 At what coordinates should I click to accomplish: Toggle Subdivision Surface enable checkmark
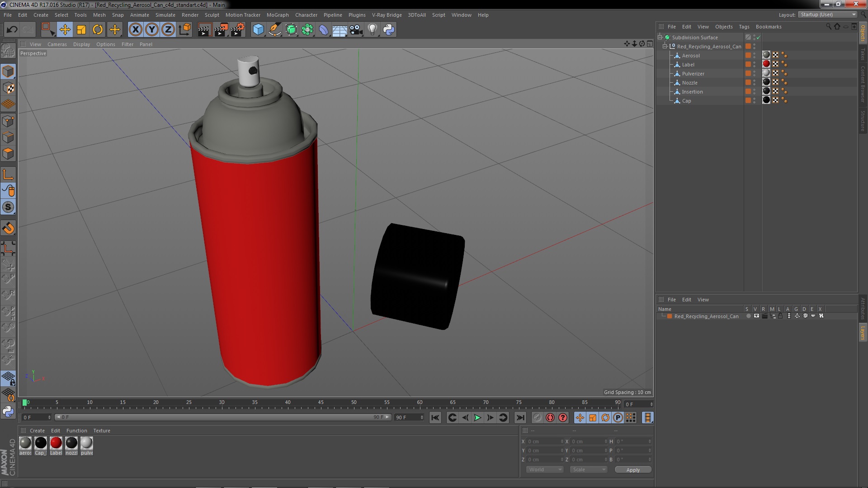(759, 38)
